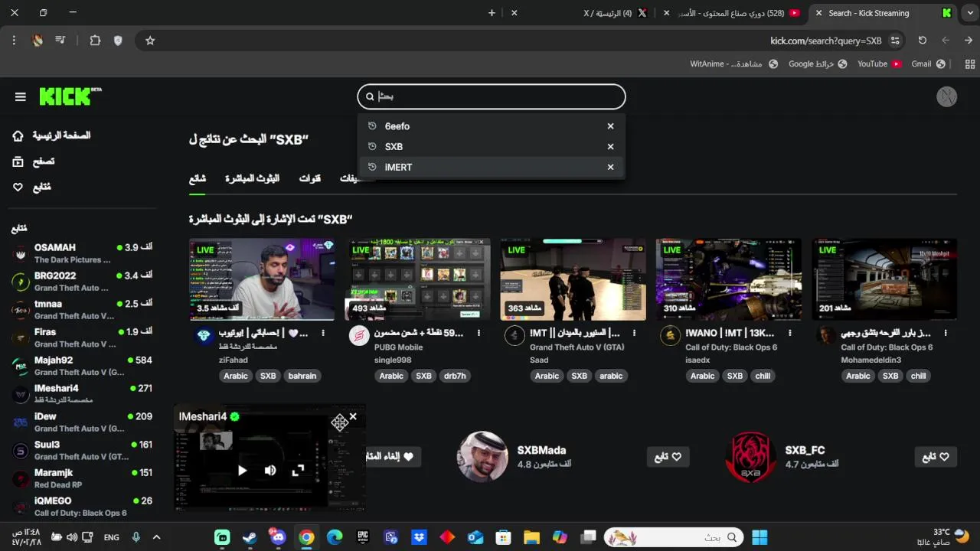
Task: Open Gmail bookmark
Action: (928, 64)
